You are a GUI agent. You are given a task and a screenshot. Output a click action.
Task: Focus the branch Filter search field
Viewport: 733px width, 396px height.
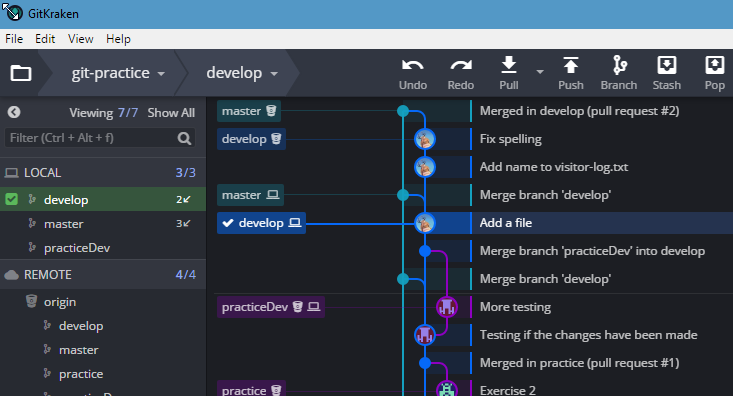click(x=100, y=138)
